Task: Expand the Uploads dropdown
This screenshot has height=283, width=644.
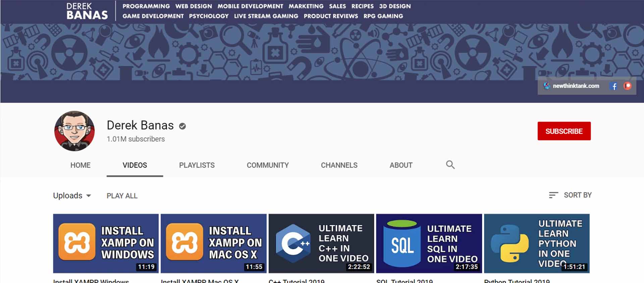Action: pos(72,195)
